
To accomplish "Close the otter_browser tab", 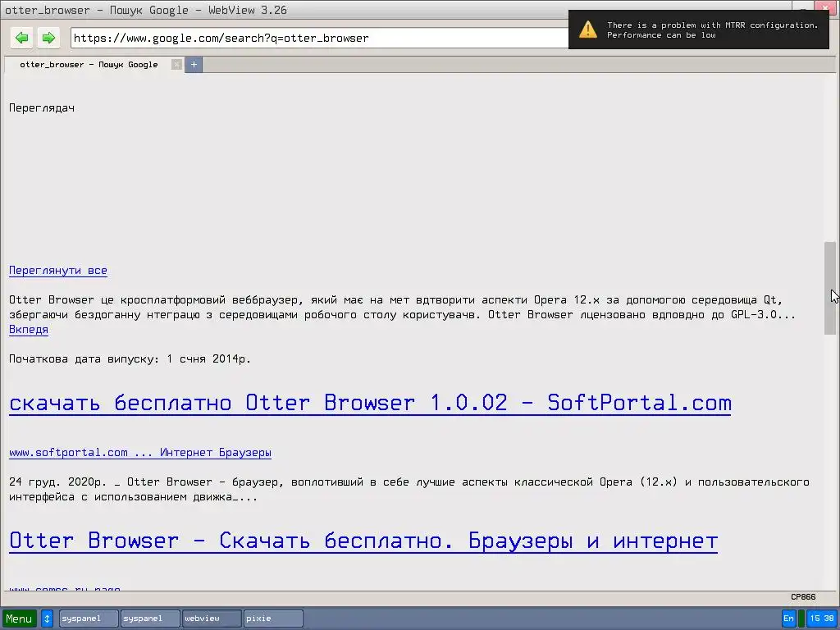I will click(176, 64).
